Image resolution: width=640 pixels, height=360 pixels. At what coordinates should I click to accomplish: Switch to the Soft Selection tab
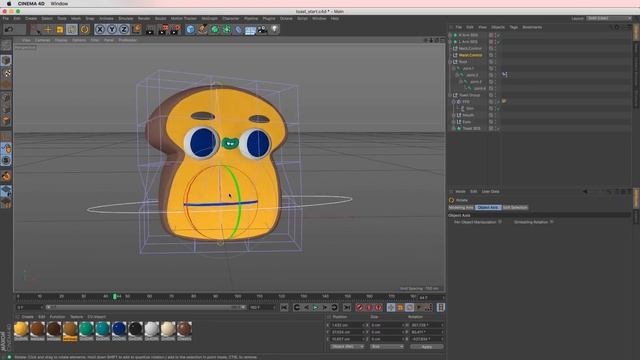click(515, 207)
